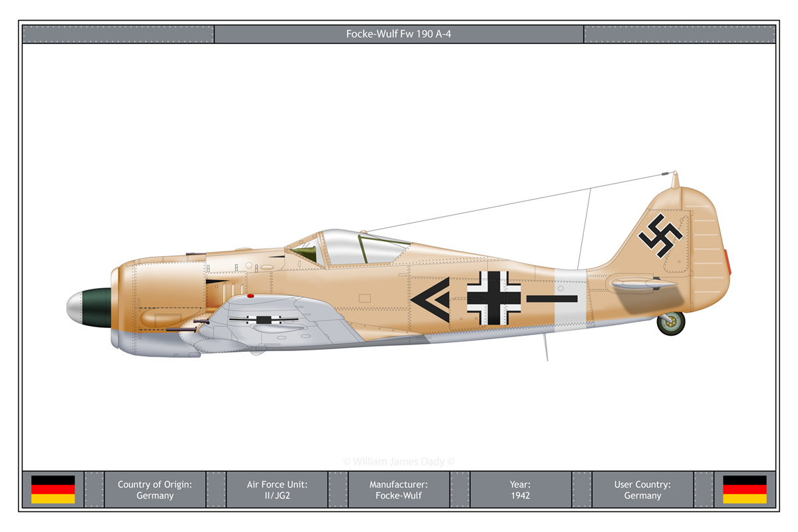Select the Year: 1942 label
This screenshot has width=798, height=532.
520,489
